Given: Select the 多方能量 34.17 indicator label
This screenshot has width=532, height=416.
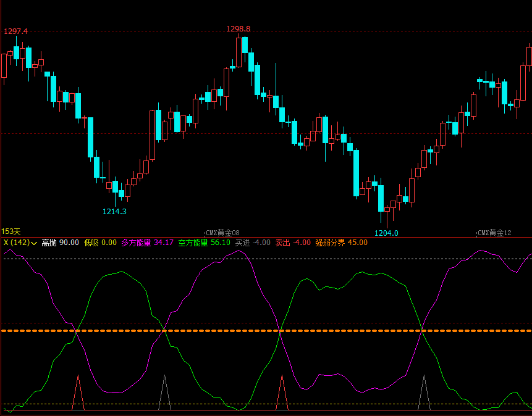Looking at the screenshot, I should 147,243.
